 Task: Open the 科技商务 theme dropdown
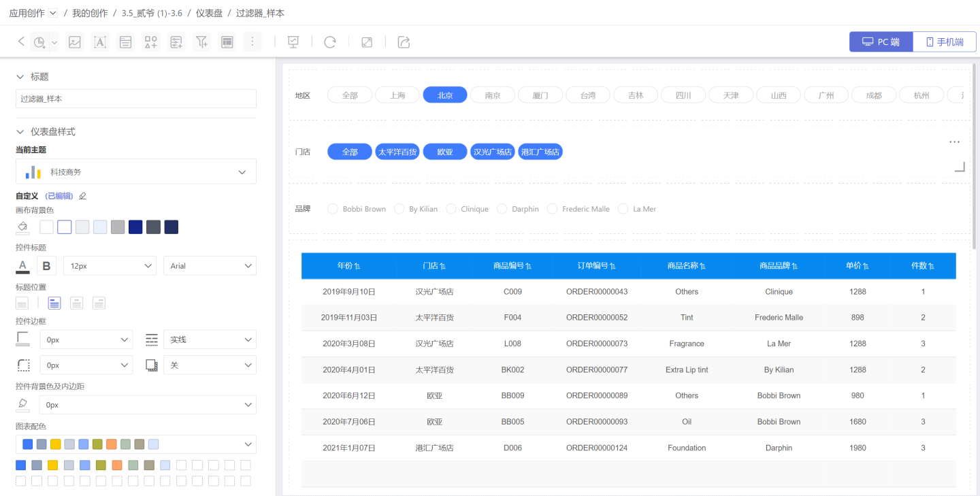136,172
